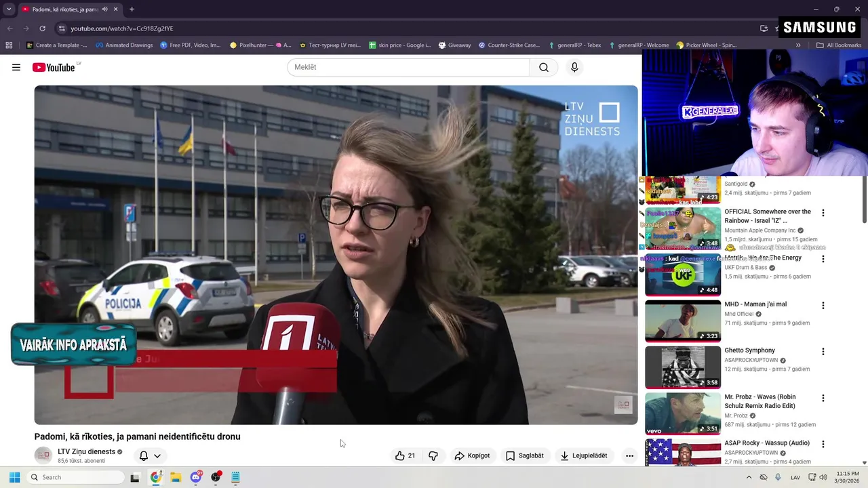Viewport: 868px width, 488px height.
Task: Open Free PDF, Video bookmark
Action: [191, 45]
